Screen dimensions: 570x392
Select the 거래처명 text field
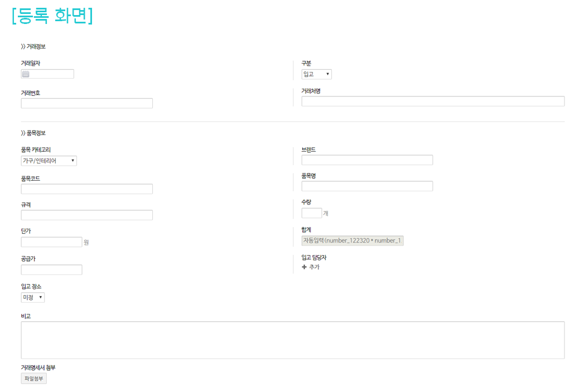point(433,101)
